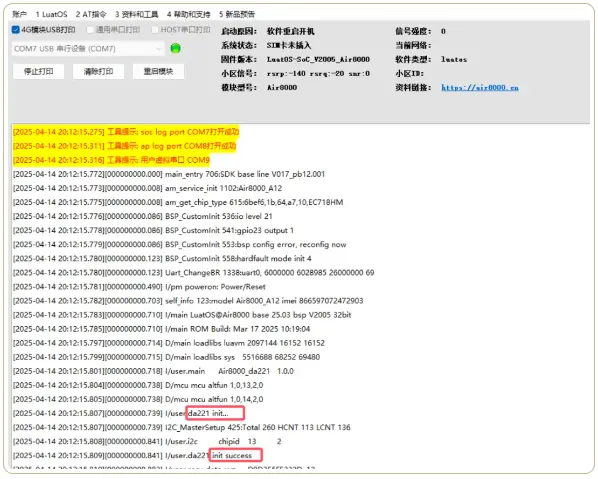Click the log line 'am_get_chip_type 615'

[x=178, y=203]
